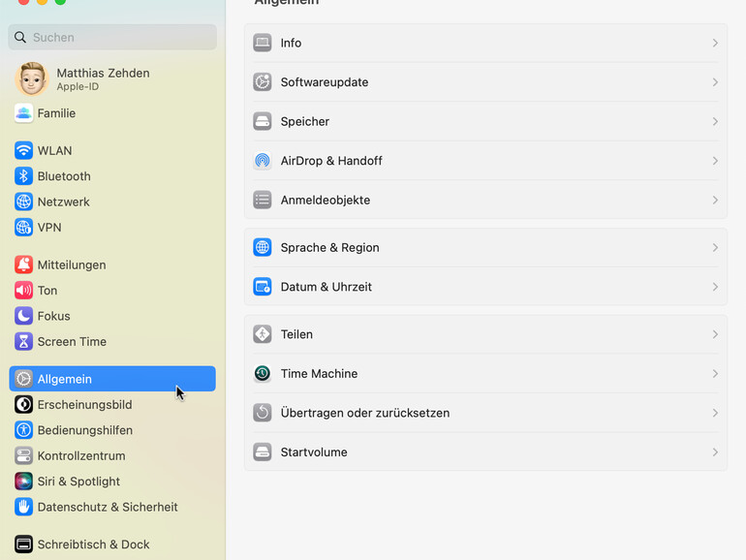Open Startvolume via its chevron
Image resolution: width=746 pixels, height=560 pixels.
point(715,452)
